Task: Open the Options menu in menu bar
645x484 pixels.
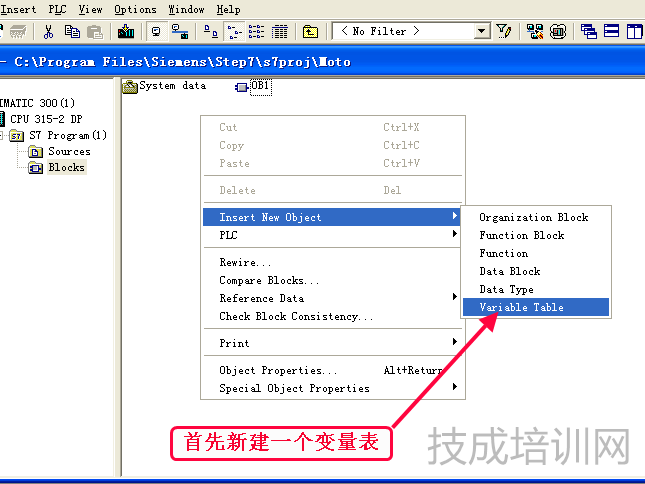Action: coord(135,9)
